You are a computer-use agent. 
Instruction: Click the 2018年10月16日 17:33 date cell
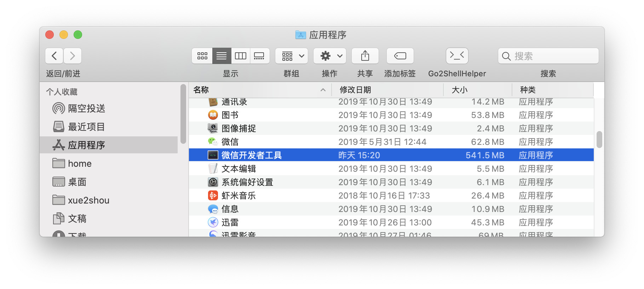coord(384,195)
